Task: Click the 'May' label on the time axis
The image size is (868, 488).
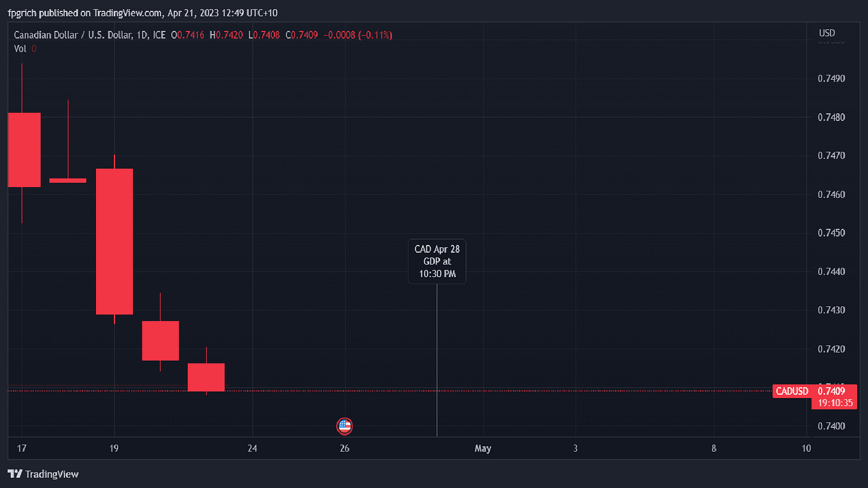Action: 483,449
